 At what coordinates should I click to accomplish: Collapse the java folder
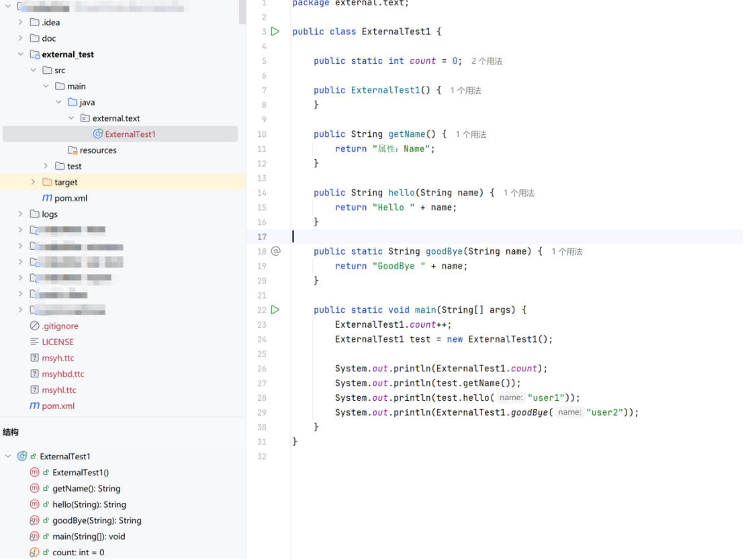[58, 102]
